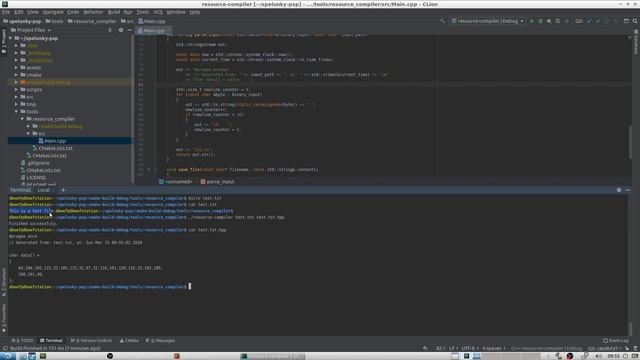Open the Refactor menu
The image size is (640, 360).
tap(93, 12)
